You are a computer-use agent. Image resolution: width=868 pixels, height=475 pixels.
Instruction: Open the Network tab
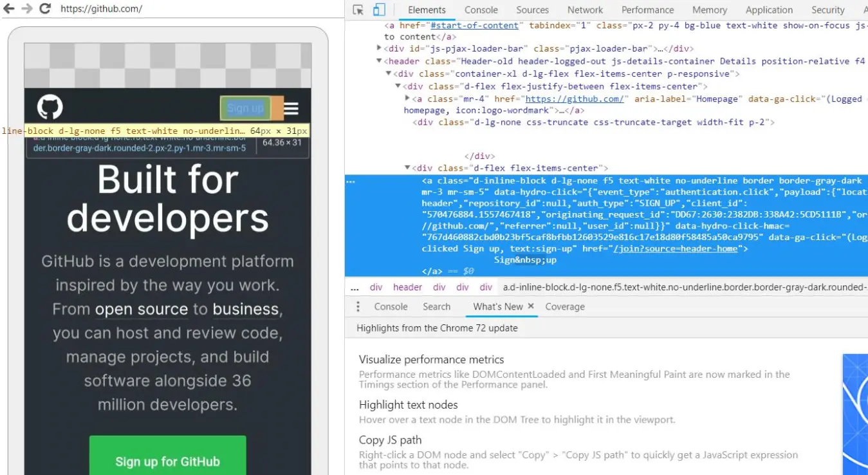pos(585,10)
